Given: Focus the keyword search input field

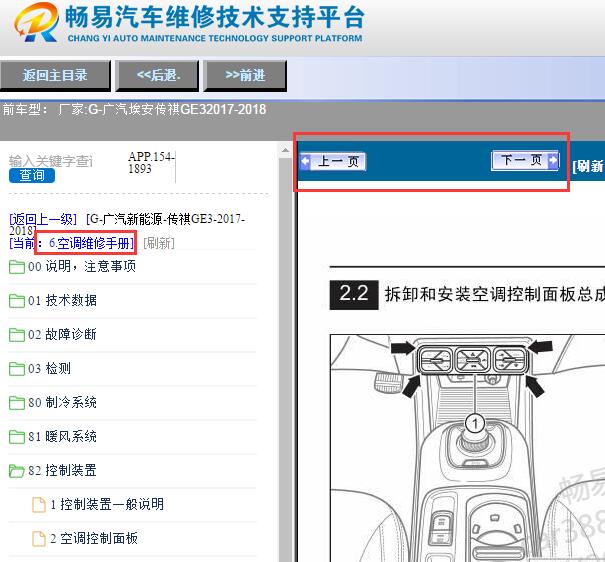Looking at the screenshot, I should pyautogui.click(x=51, y=160).
